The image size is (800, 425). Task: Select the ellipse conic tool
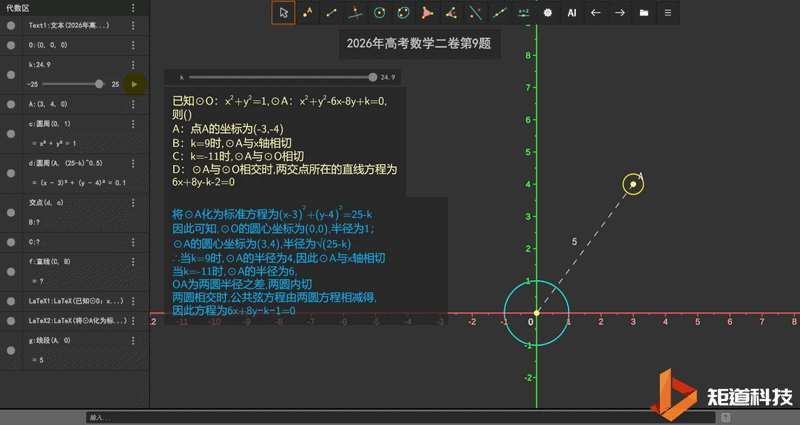click(x=403, y=13)
